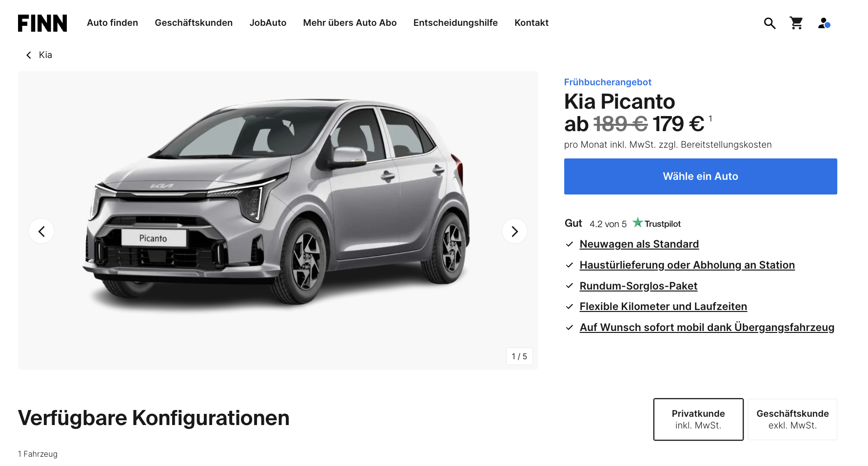Screen dimensions: 868x466
Task: Open Flexible Kilometer und Laufzeiten link
Action: coord(663,307)
